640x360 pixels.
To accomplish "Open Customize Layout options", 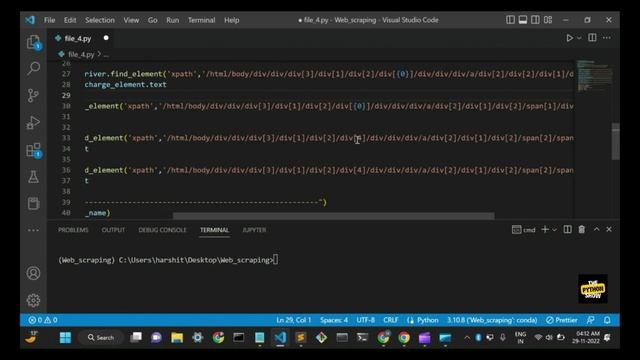I will (x=548, y=20).
